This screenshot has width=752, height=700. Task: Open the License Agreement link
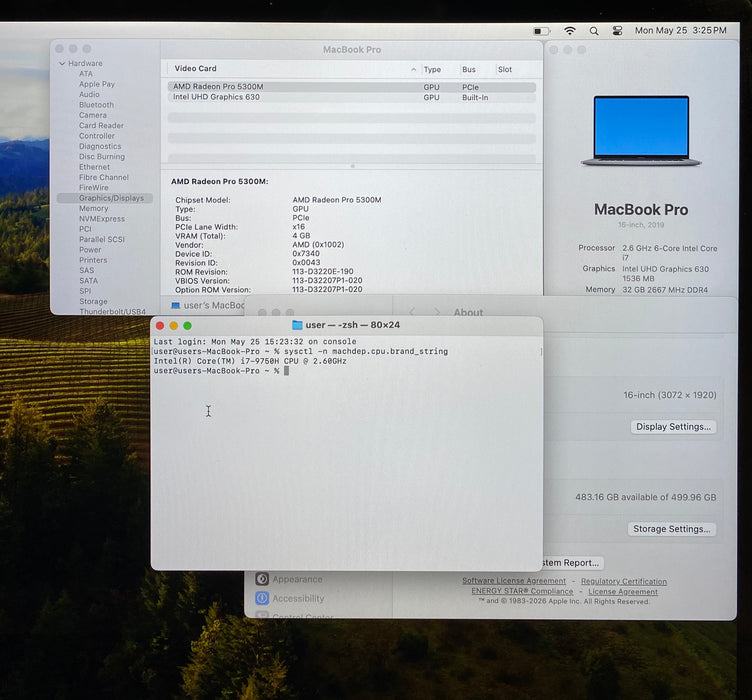click(x=623, y=592)
